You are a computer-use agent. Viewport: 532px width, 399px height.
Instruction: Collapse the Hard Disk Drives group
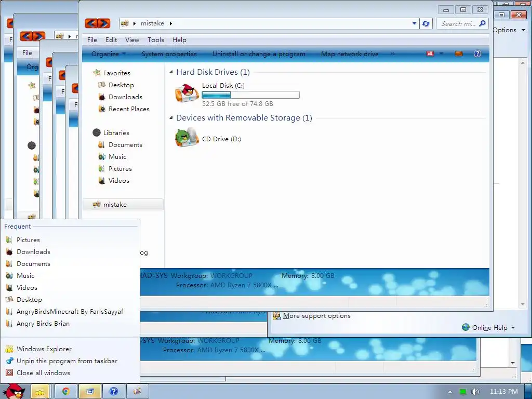(171, 72)
